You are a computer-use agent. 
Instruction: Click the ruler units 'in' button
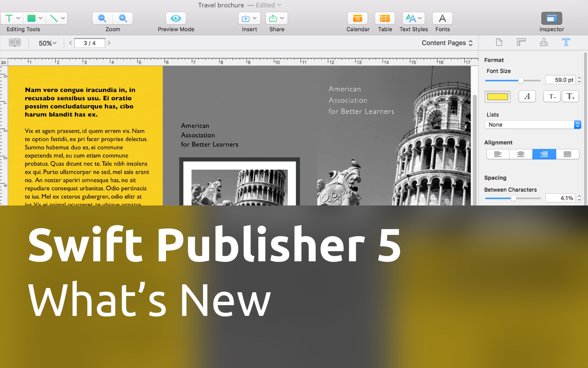(x=4, y=62)
